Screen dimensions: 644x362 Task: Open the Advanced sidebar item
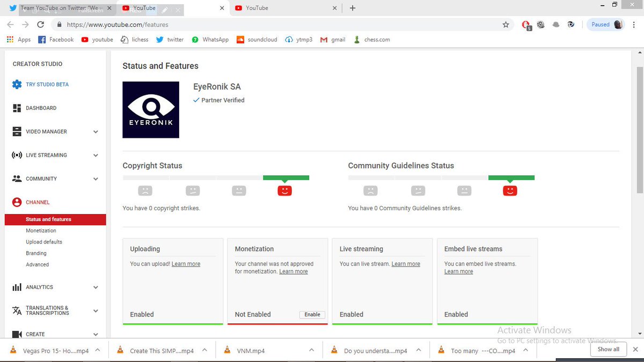(x=37, y=264)
